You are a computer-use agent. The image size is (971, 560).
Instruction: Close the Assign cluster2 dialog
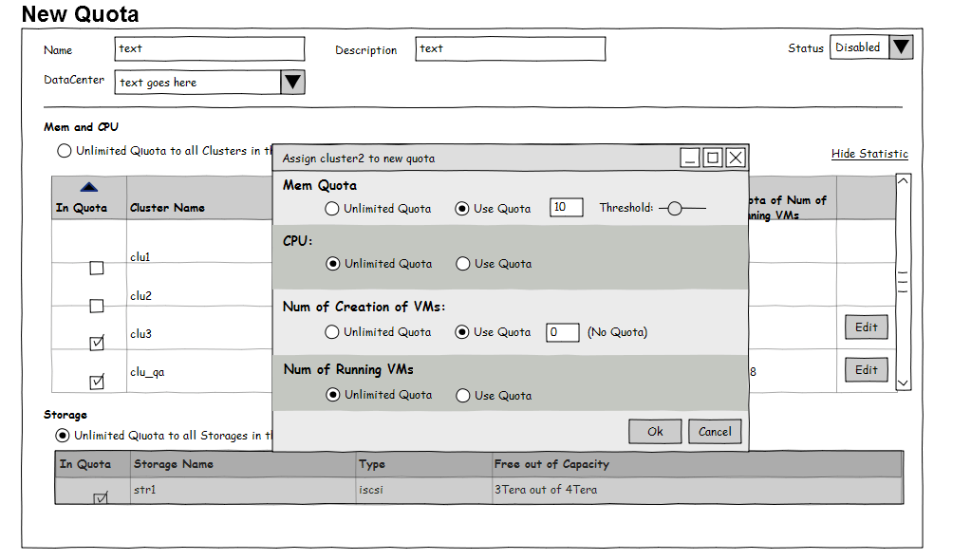[x=736, y=158]
